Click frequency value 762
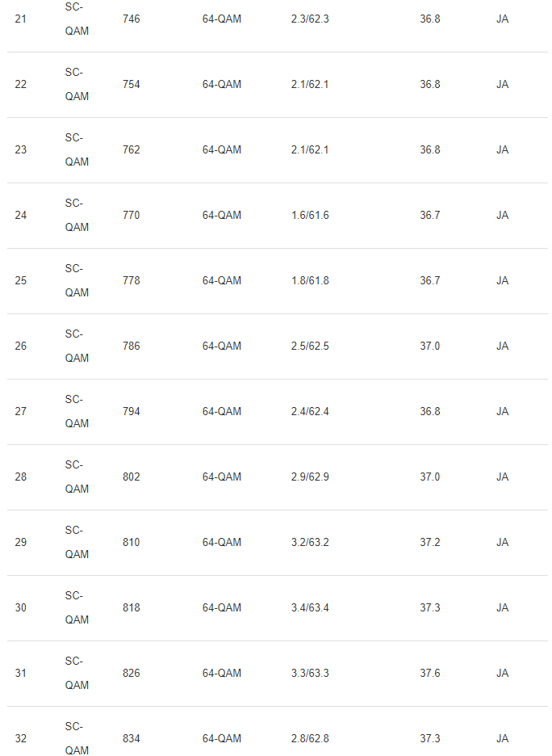 [131, 149]
